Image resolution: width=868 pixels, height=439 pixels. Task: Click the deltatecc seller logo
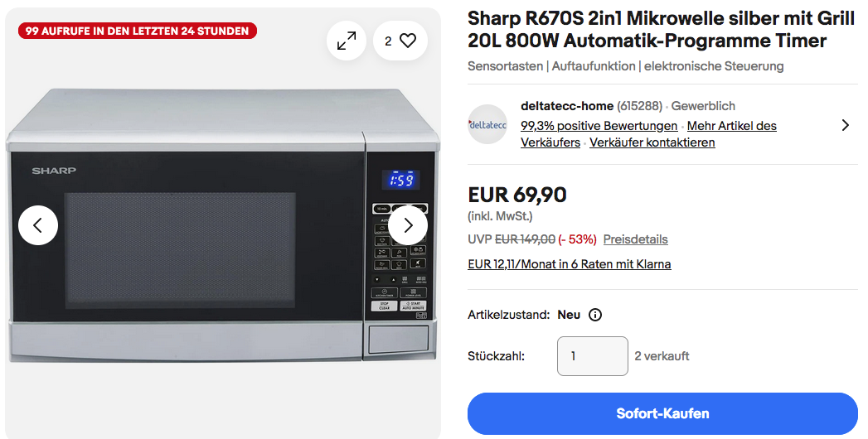487,124
